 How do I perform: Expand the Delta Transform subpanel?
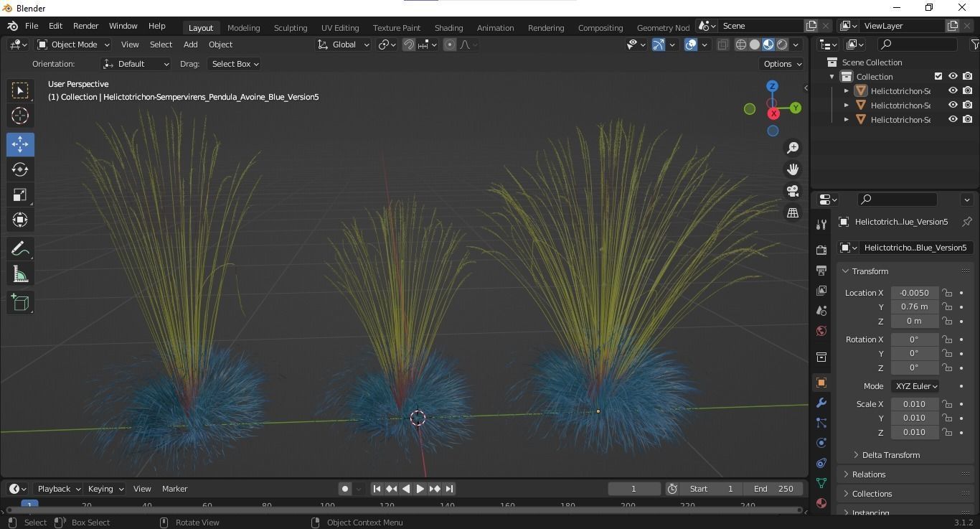pos(857,455)
